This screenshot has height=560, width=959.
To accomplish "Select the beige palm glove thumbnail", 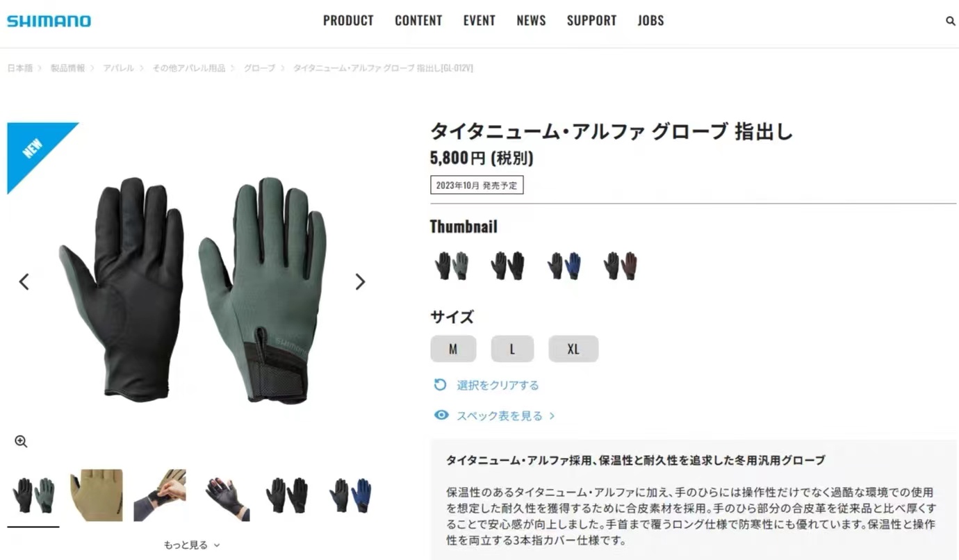I will pos(97,495).
